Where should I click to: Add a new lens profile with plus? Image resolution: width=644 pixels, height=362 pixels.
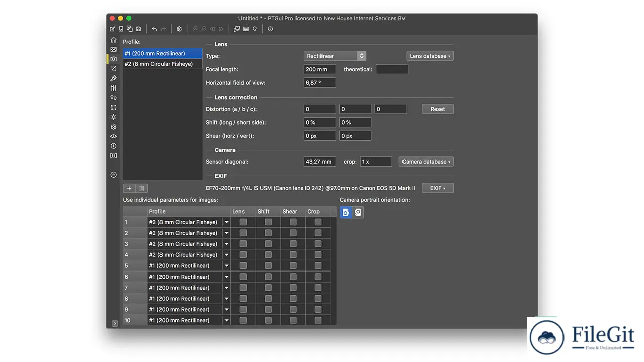pos(129,188)
